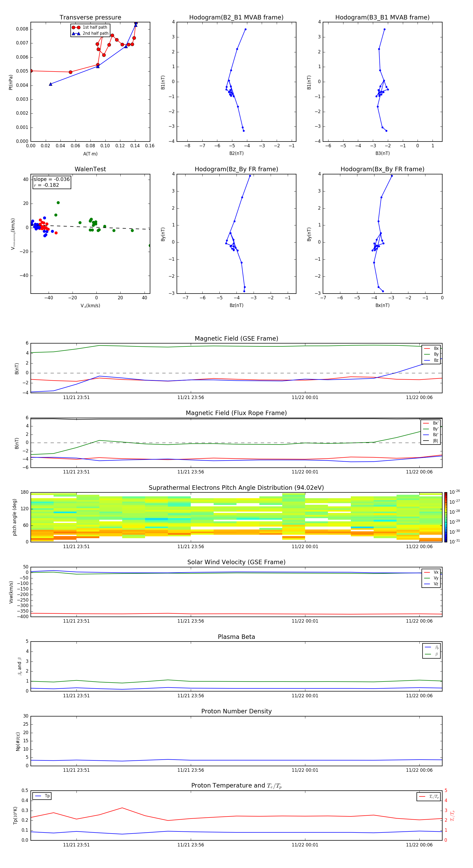Click the 'Plasma Beta' plot title
Viewport: 473px width, 868px height.
[236, 637]
